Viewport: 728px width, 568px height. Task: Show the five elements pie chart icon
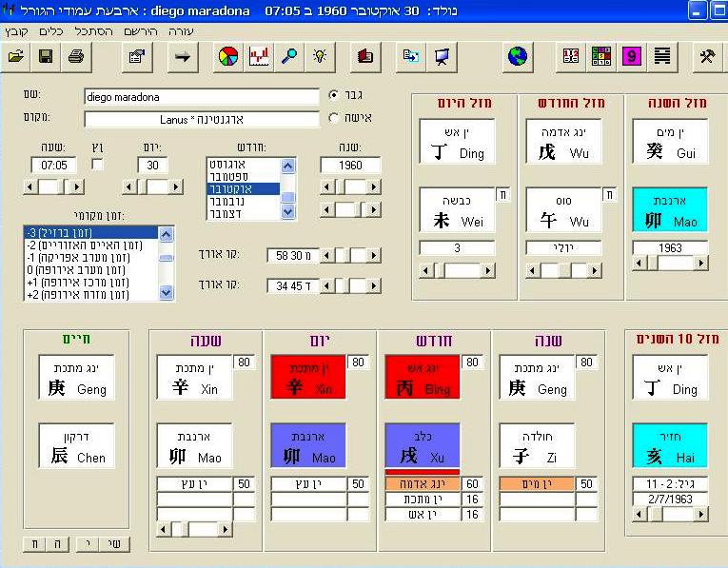pyautogui.click(x=228, y=57)
